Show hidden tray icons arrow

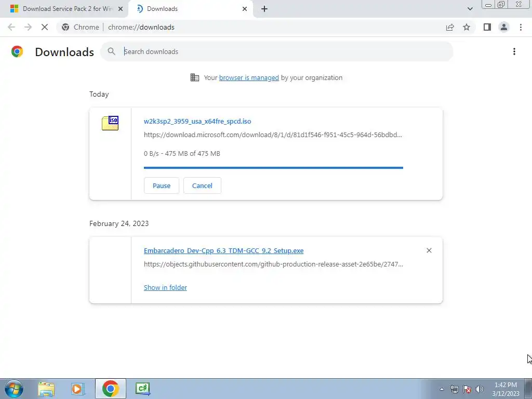pyautogui.click(x=442, y=389)
